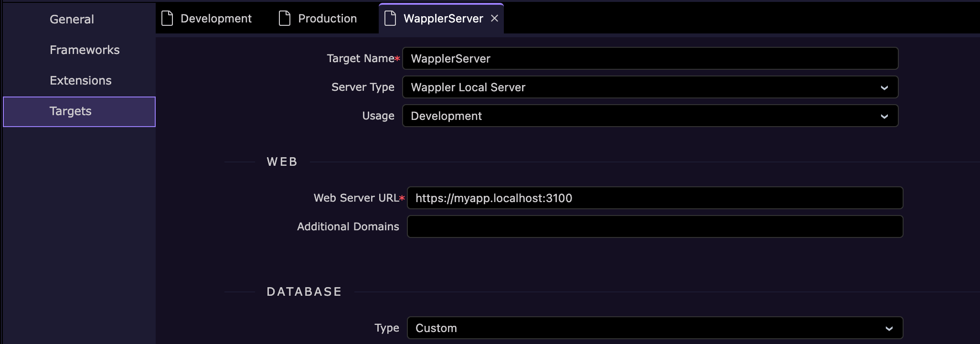Screen dimensions: 980x344
Task: Open the General settings section
Action: tap(72, 19)
